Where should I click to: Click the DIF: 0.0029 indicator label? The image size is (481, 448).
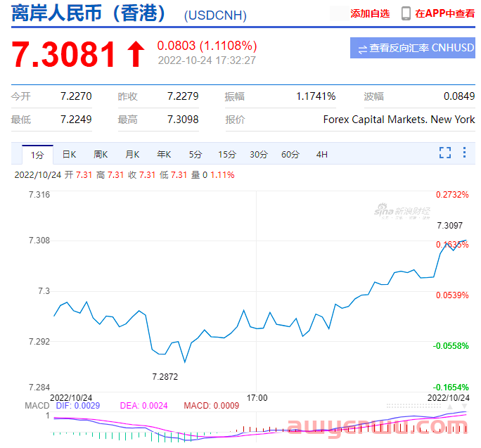coord(78,406)
